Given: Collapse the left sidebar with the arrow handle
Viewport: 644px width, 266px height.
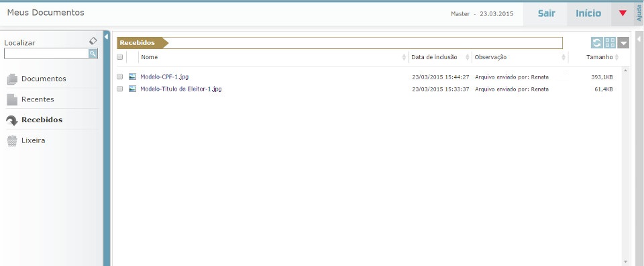Looking at the screenshot, I should pos(107,37).
